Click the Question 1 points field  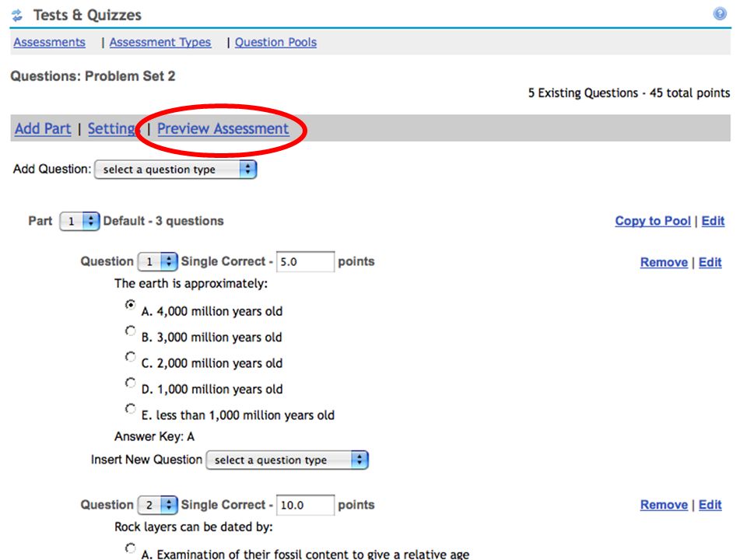point(305,262)
